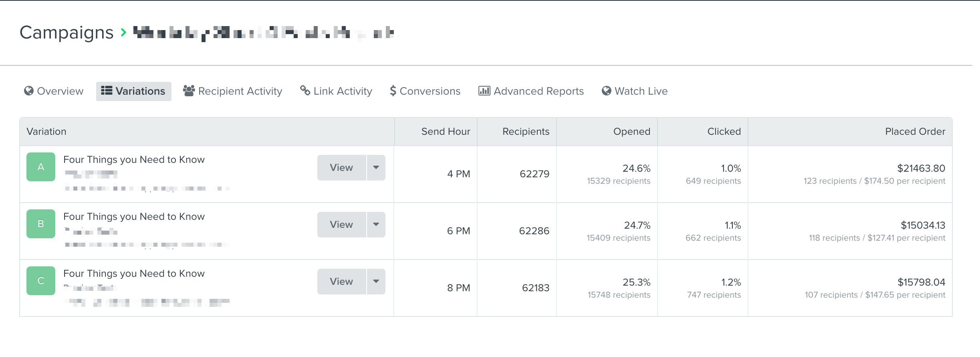Click the dollar sign icon beside Conversions
Viewport: 980px width, 357px height.
pos(393,91)
